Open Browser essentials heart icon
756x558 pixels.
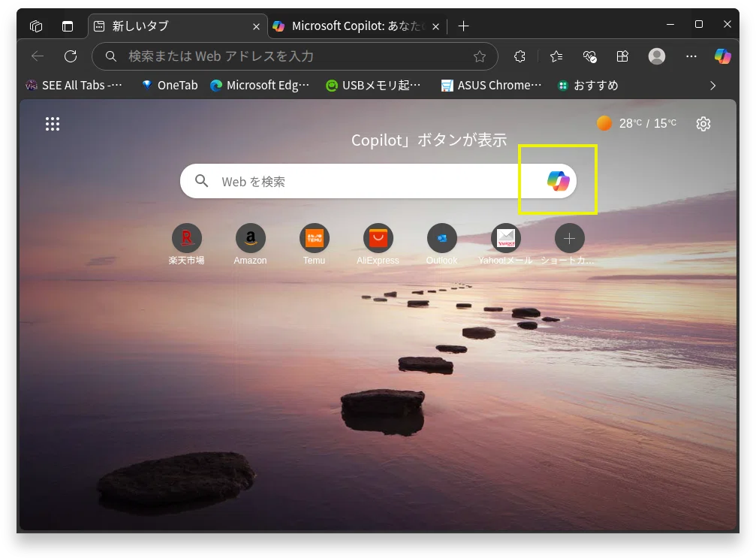click(589, 56)
